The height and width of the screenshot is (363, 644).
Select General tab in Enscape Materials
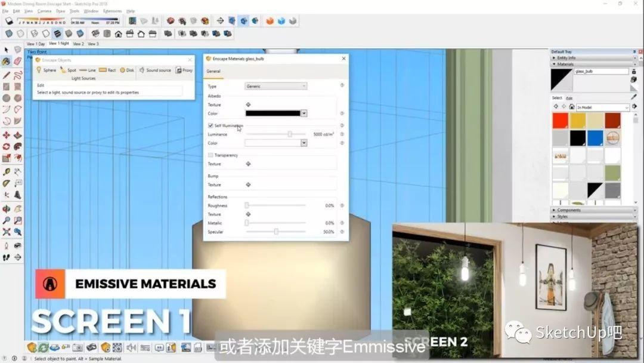click(x=213, y=71)
